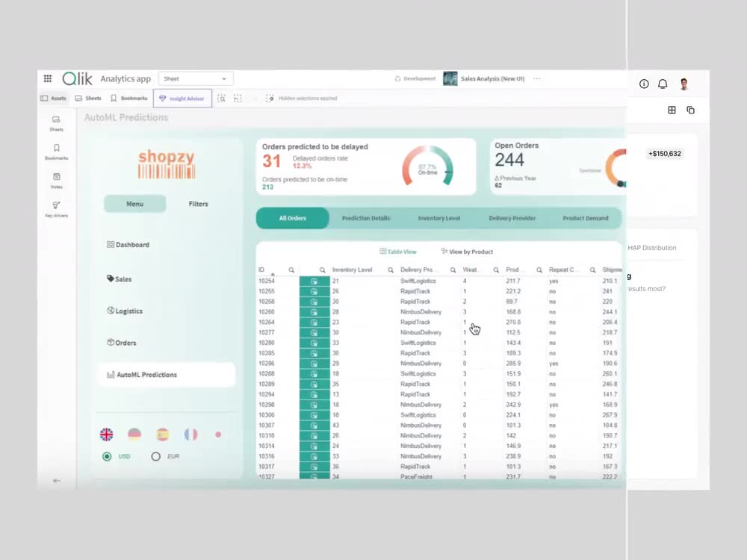747x560 pixels.
Task: Switch to grid view icon in right window
Action: click(x=672, y=110)
